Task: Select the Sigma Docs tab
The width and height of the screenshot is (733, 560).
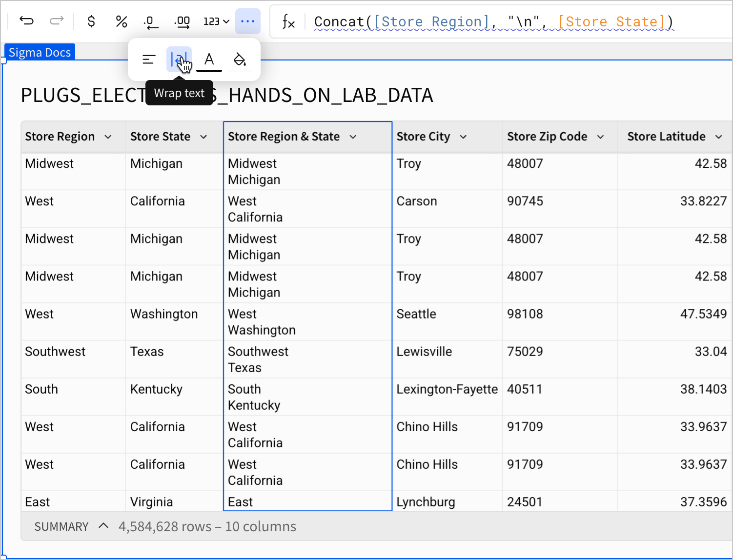Action: point(39,52)
